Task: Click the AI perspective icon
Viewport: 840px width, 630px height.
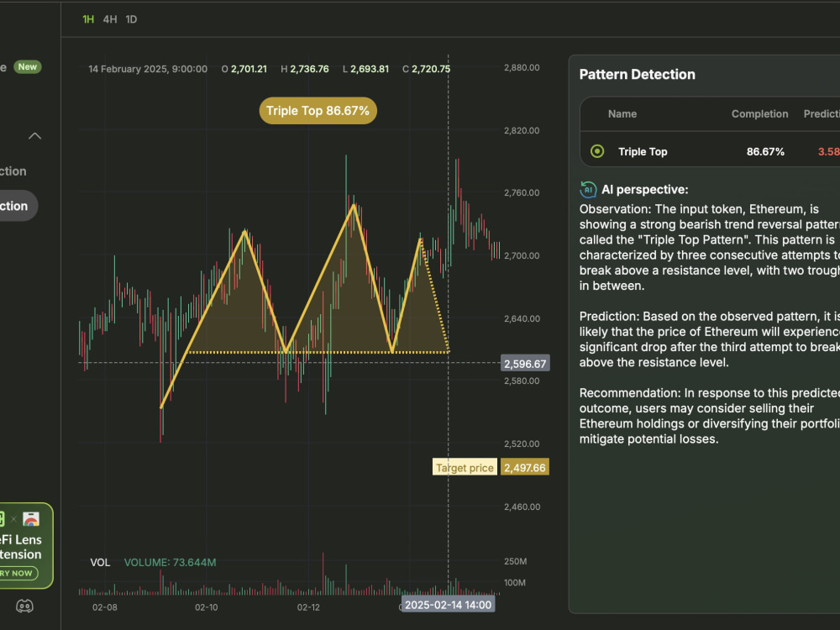Action: point(588,189)
